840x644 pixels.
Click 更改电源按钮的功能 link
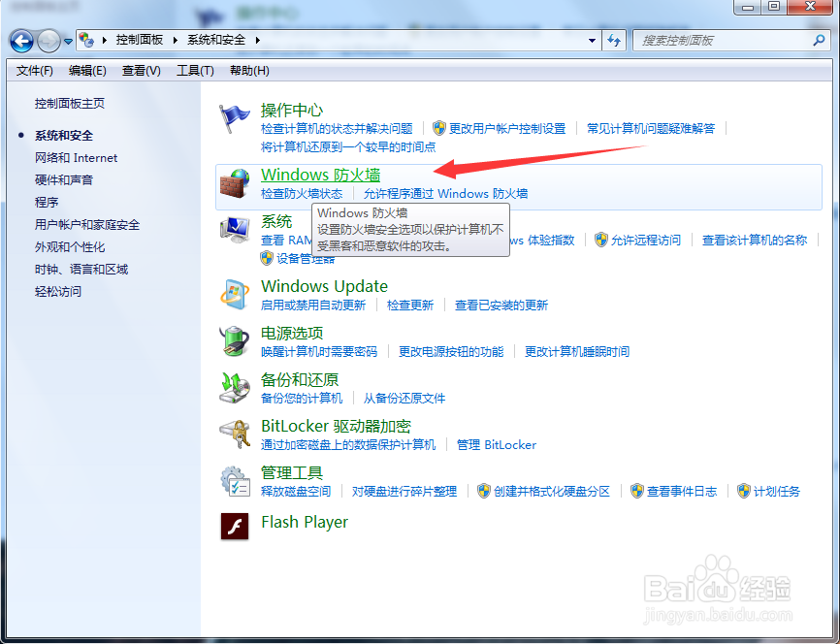451,352
